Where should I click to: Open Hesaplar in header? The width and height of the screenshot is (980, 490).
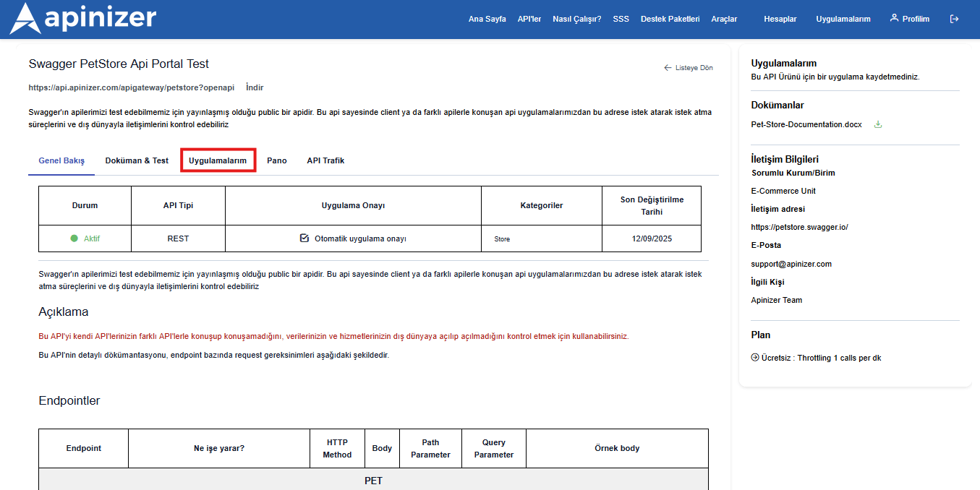(780, 20)
